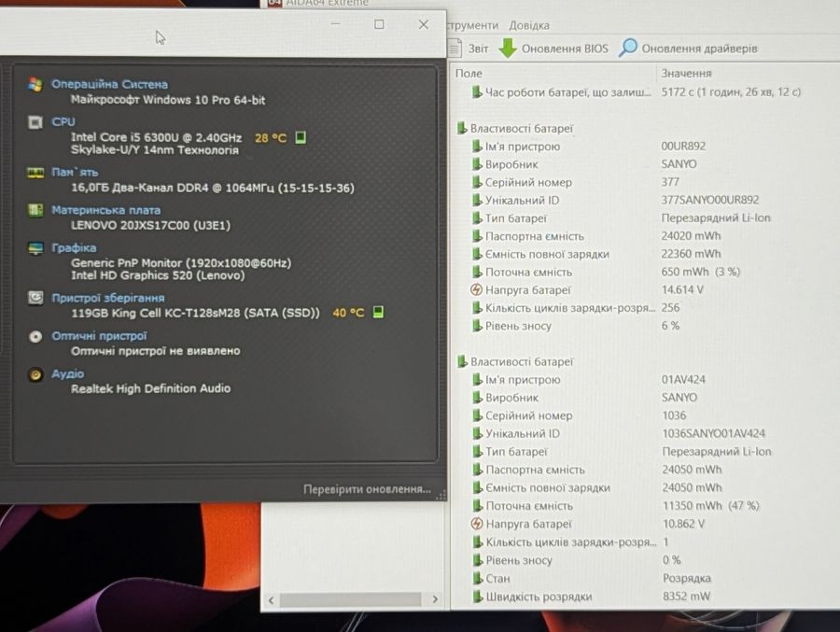This screenshot has height=632, width=840.
Task: Click Оновлення драйверів toolbar button
Action: [689, 49]
